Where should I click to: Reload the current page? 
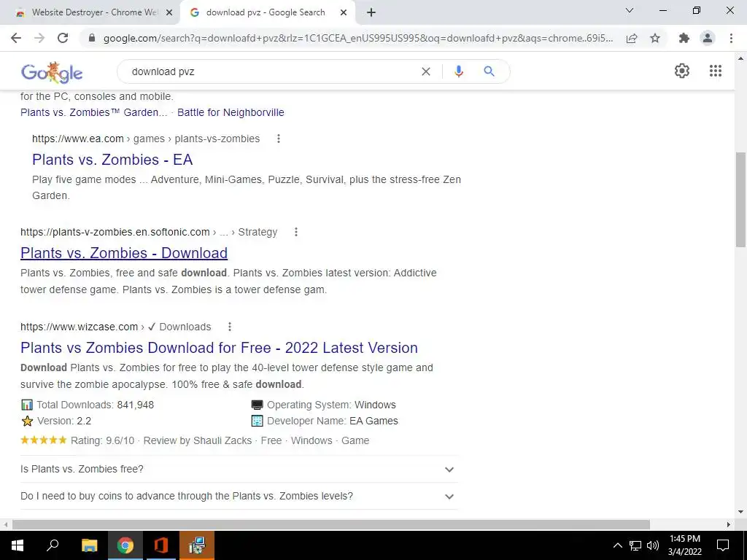coord(63,38)
